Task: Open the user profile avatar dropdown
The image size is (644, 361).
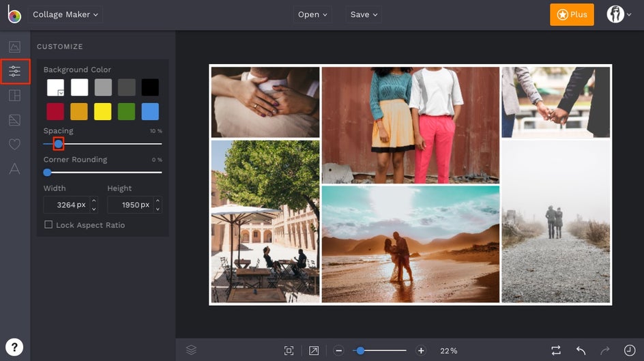Action: click(x=619, y=14)
